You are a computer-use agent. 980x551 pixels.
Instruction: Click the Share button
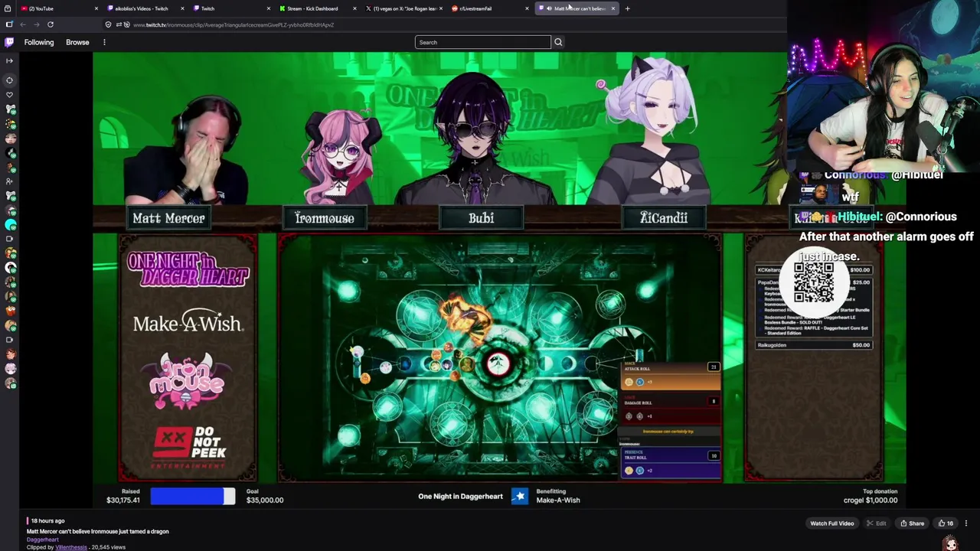point(912,523)
